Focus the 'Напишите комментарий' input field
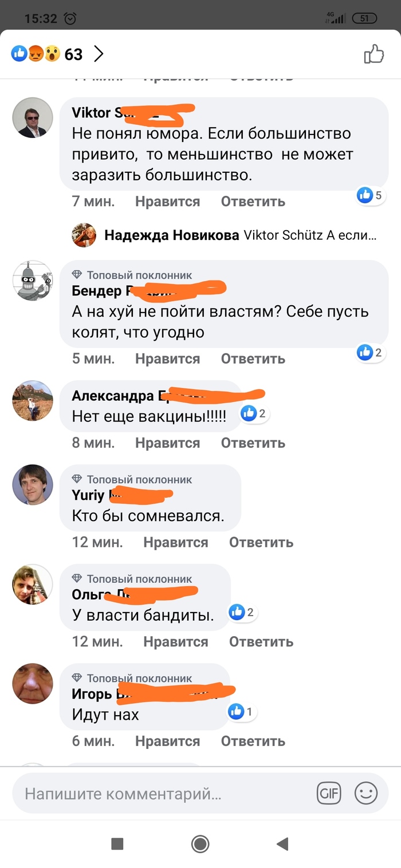Image resolution: width=401 pixels, height=868 pixels. tap(166, 794)
